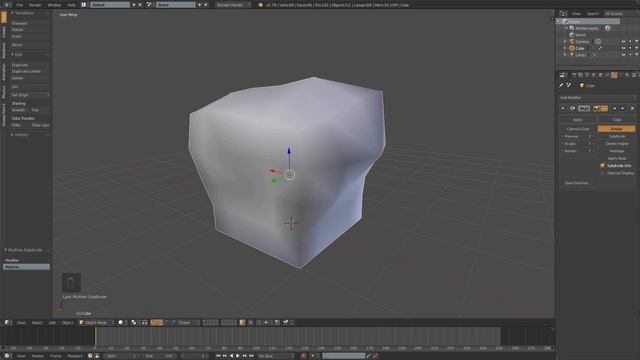Image resolution: width=640 pixels, height=360 pixels.
Task: Open the Render menu
Action: (35, 5)
